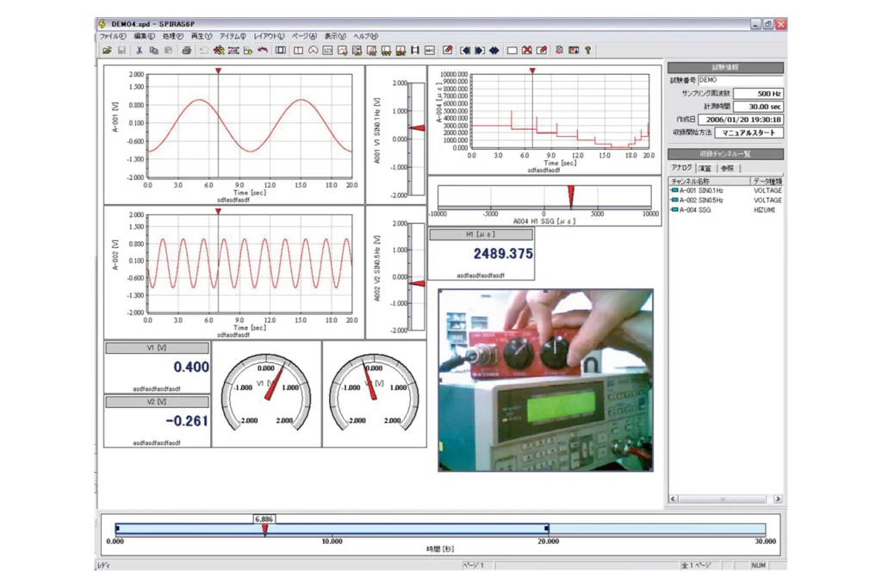
Task: Click the red X delete page icon
Action: 527,51
